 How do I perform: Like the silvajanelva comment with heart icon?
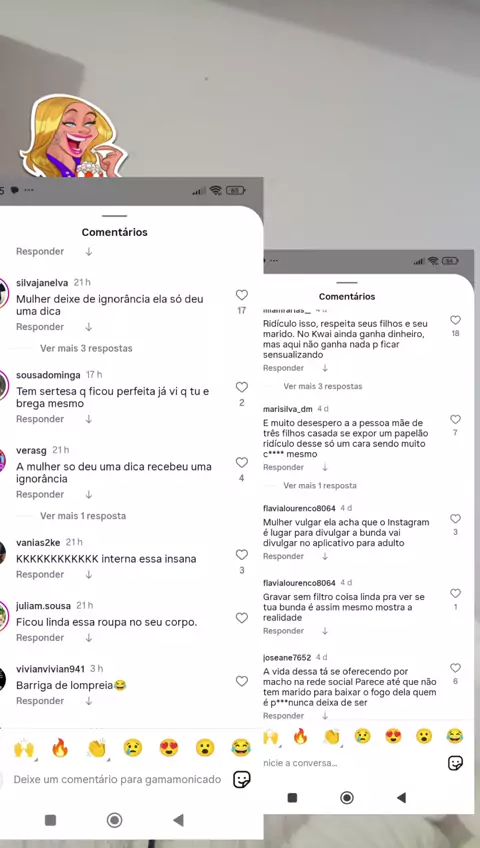[x=242, y=295]
